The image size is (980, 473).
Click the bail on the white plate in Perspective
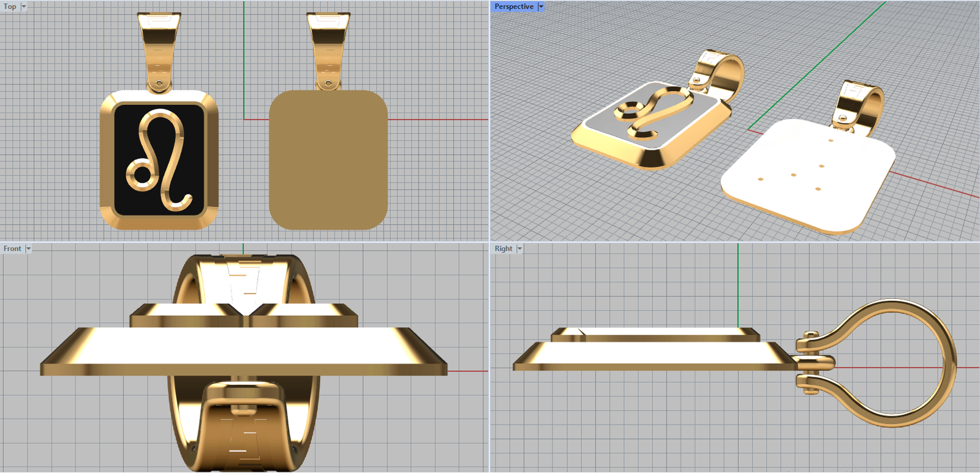point(858,104)
